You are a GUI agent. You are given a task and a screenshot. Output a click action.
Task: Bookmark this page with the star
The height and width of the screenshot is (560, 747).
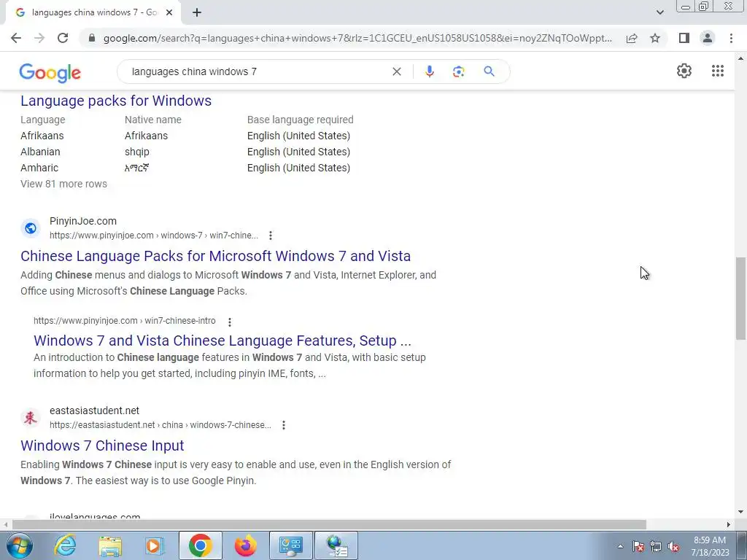click(655, 38)
